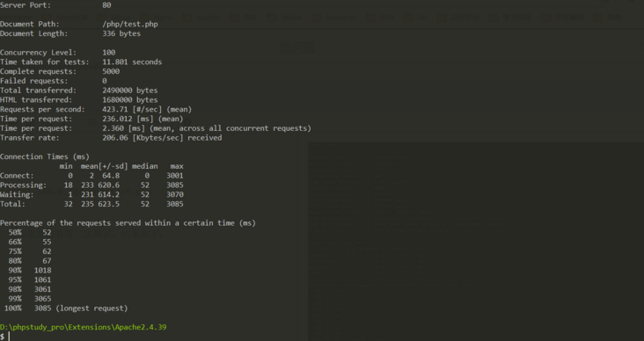Select the "1680000 bytes" value
This screenshot has height=341, width=644.
point(130,99)
